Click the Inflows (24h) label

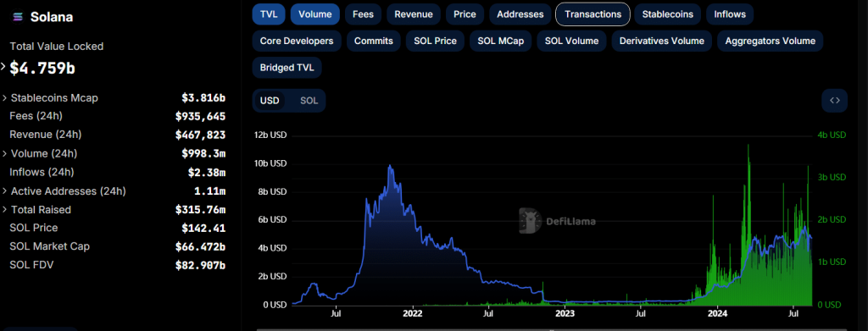(x=42, y=172)
